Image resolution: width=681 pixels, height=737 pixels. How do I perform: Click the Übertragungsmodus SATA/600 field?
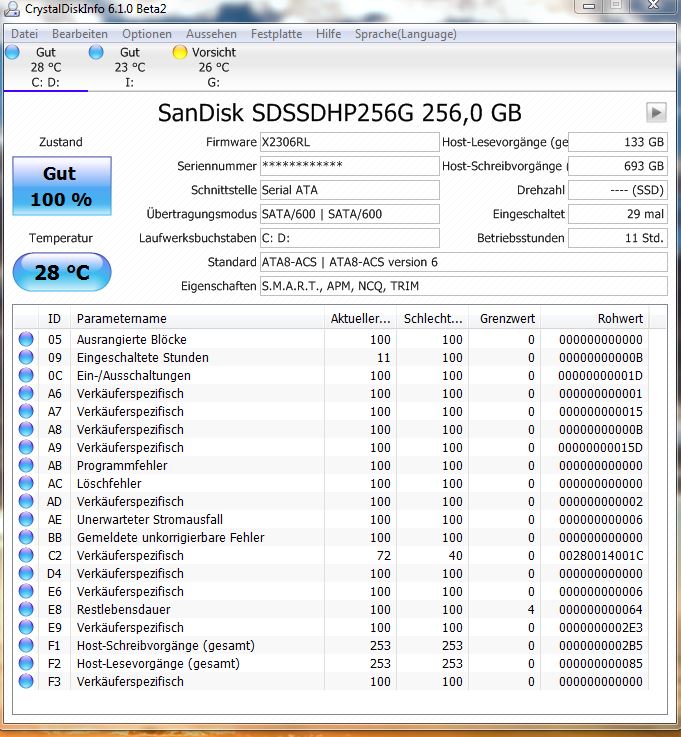coord(350,214)
